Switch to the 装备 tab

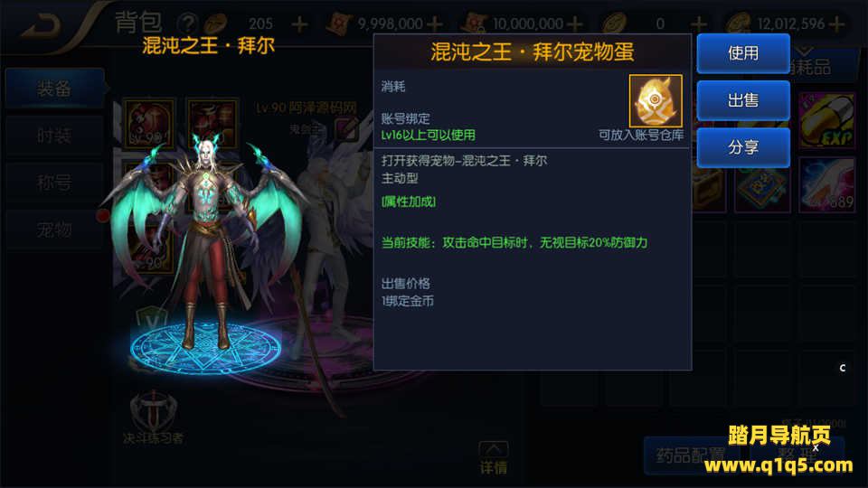click(x=54, y=88)
